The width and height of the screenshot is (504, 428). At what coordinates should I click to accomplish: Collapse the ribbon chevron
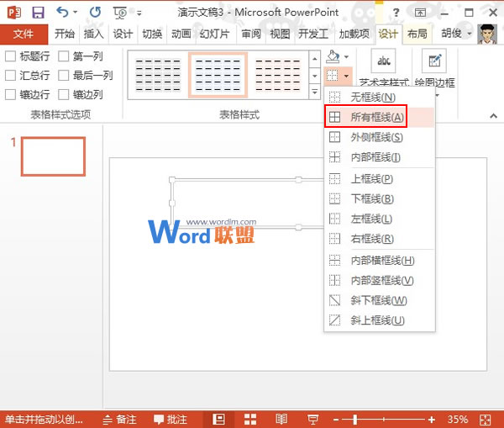coord(493,116)
